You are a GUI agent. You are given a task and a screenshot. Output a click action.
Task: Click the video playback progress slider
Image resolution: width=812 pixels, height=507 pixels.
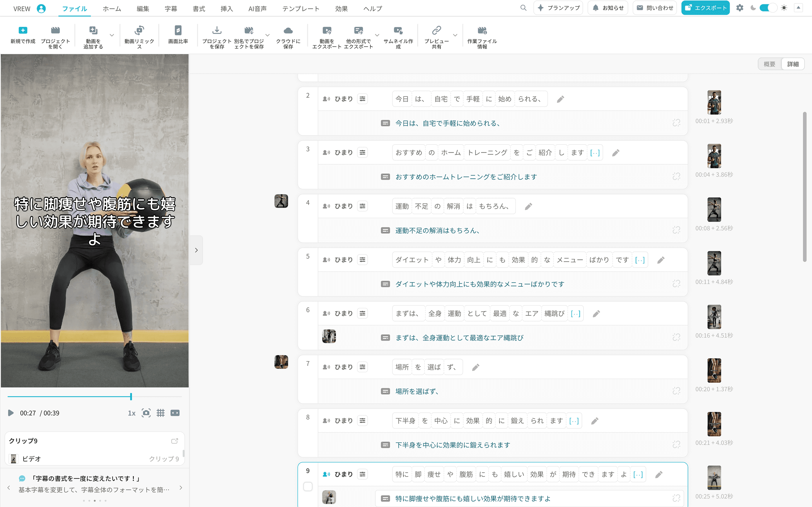tap(95, 397)
